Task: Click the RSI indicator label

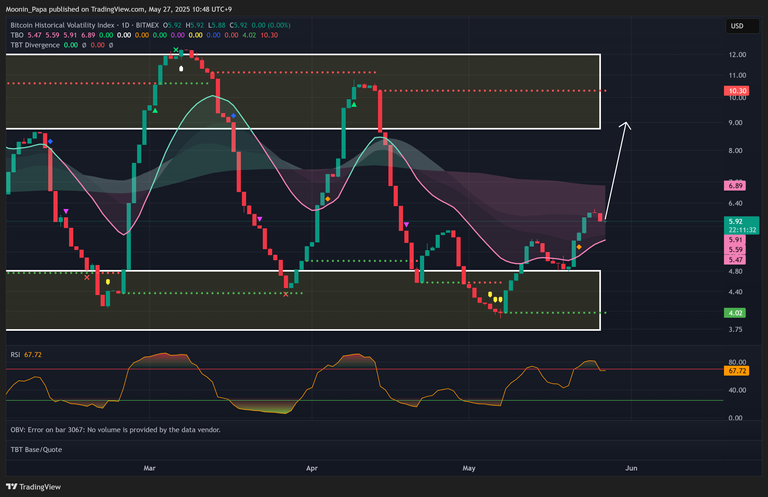Action: pyautogui.click(x=16, y=352)
